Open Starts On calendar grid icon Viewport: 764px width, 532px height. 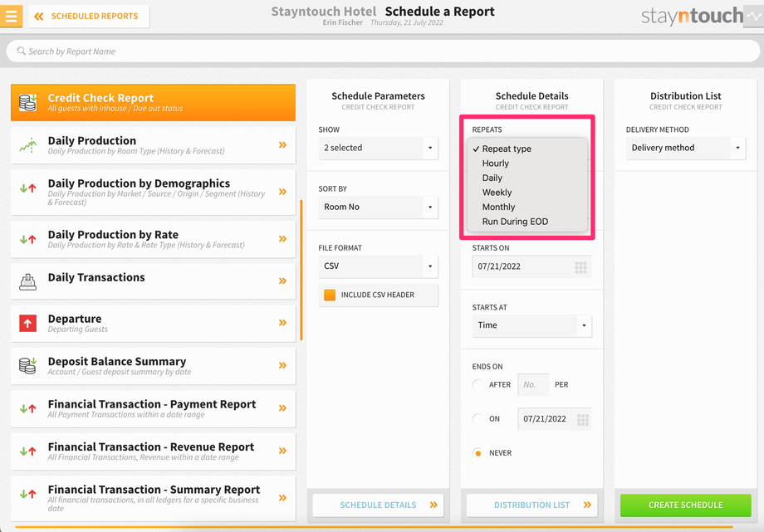[x=580, y=267]
